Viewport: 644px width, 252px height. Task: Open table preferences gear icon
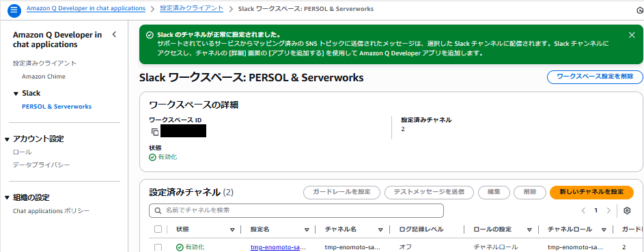[x=627, y=210]
